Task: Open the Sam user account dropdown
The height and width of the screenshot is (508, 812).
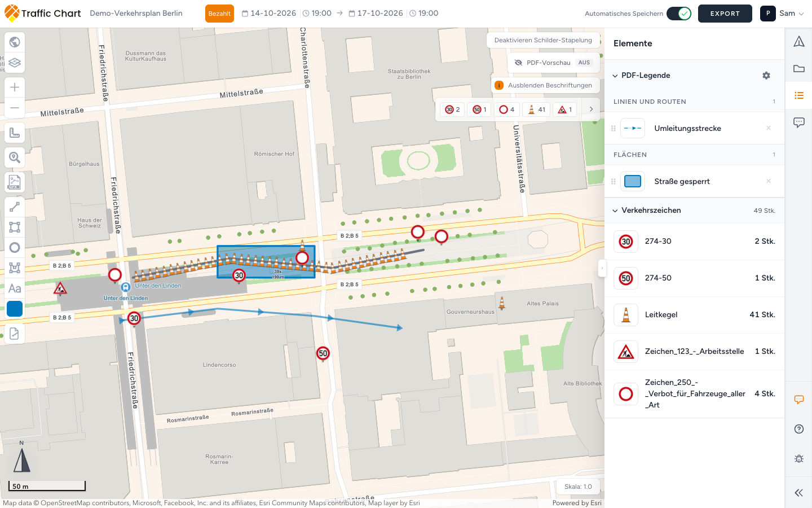Action: coord(782,14)
